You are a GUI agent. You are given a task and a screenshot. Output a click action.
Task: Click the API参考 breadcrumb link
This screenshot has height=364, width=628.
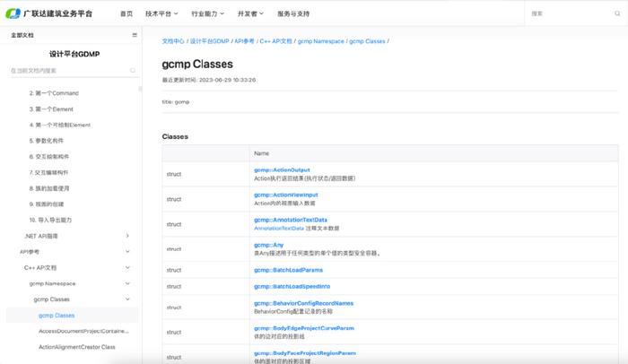(244, 41)
